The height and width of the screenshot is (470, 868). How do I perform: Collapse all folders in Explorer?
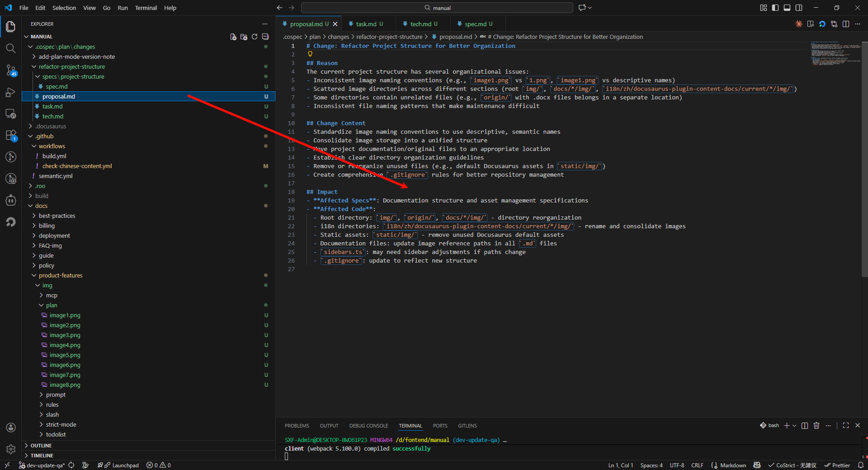265,37
